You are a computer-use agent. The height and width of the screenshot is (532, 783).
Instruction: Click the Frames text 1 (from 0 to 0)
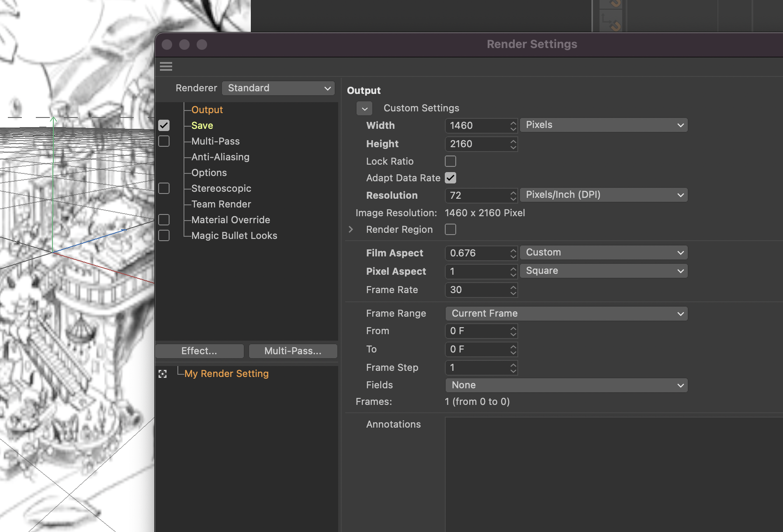tap(477, 402)
